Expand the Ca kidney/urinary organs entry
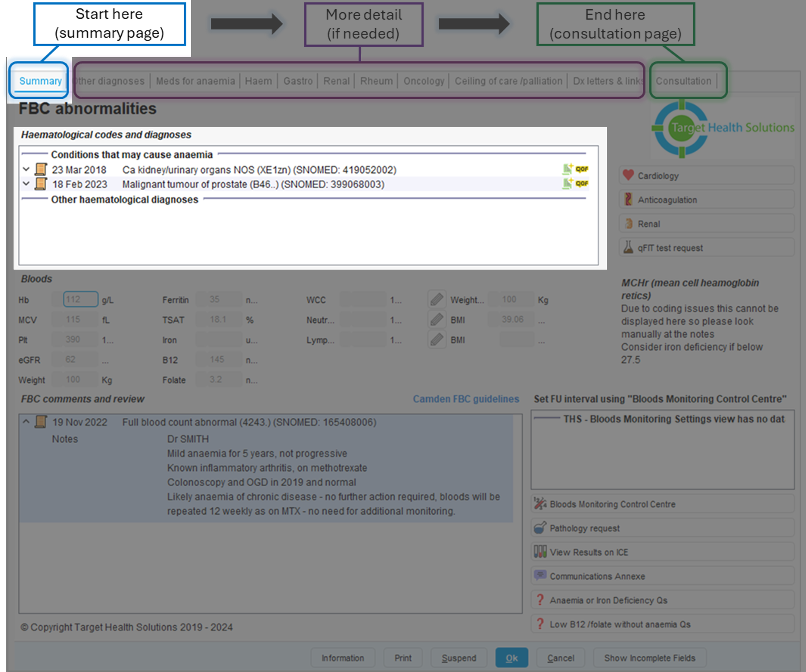Image resolution: width=806 pixels, height=672 pixels. point(26,169)
